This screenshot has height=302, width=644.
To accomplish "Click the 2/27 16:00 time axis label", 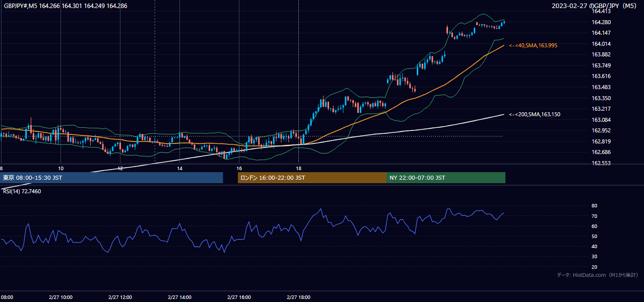I will click(239, 297).
